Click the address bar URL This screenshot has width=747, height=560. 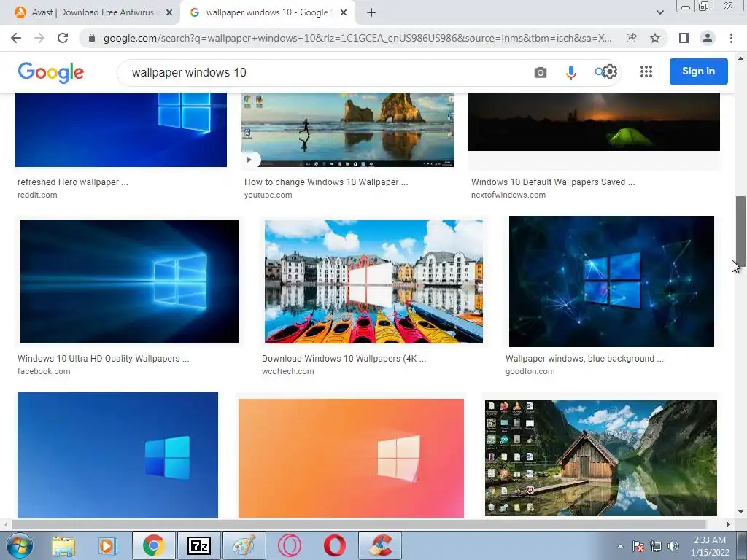tap(357, 38)
